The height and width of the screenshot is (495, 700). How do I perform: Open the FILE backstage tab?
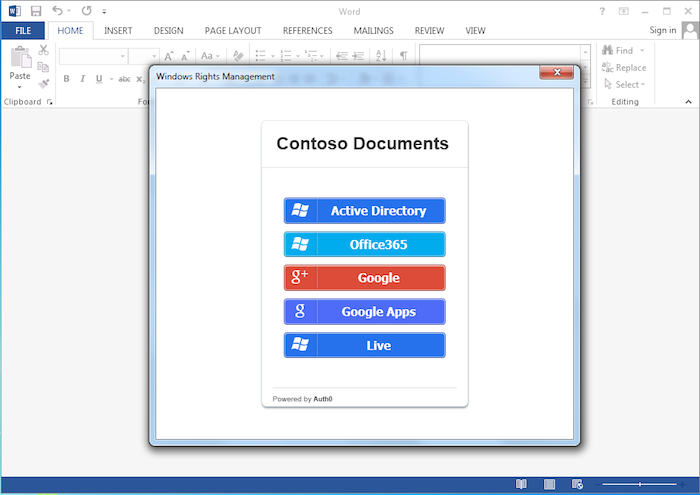(23, 31)
